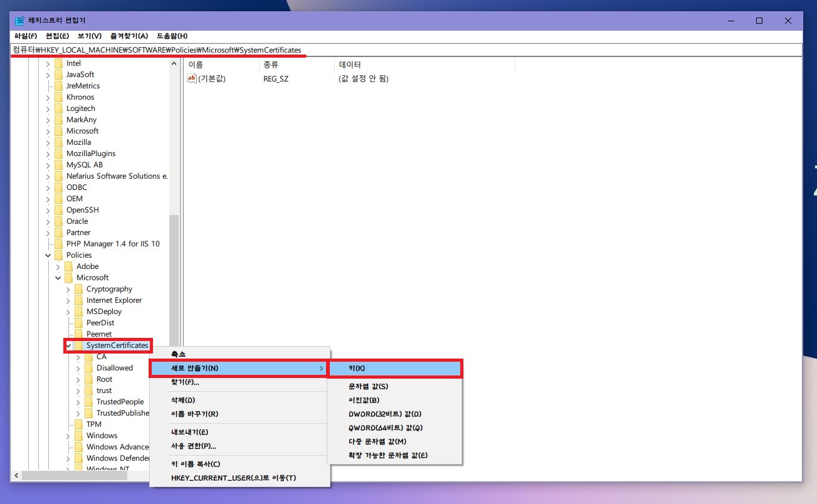817x504 pixels.
Task: Click the registry path address bar
Action: pos(406,50)
